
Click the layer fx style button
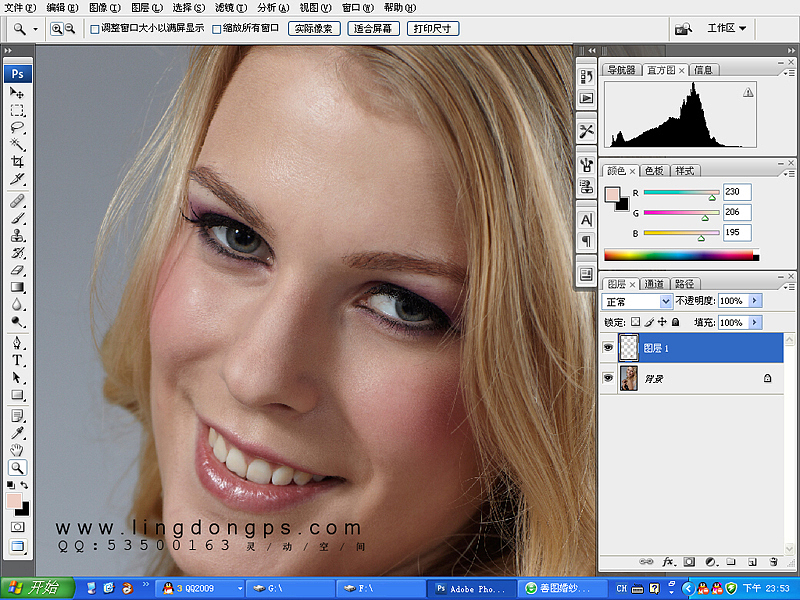point(669,562)
